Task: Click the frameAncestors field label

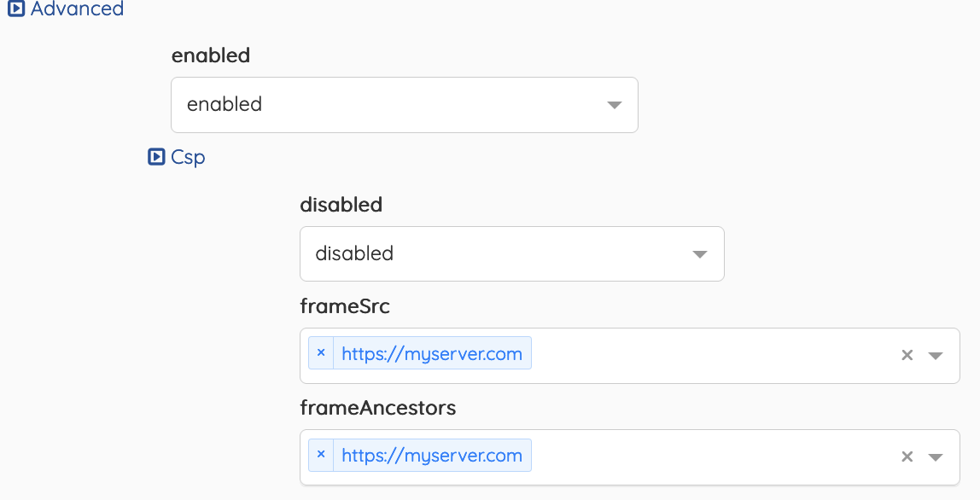Action: pyautogui.click(x=378, y=408)
